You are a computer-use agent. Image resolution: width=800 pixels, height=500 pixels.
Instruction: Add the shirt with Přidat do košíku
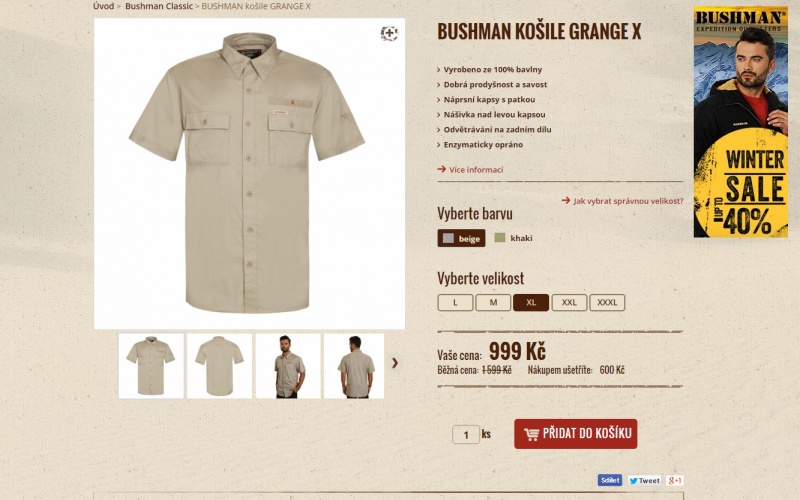(x=576, y=434)
